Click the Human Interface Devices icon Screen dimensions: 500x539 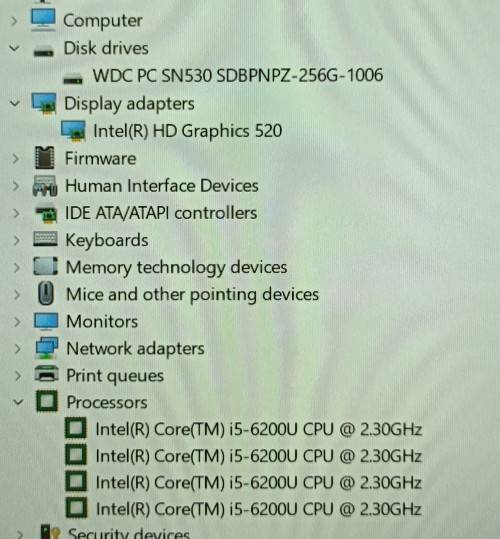click(45, 186)
